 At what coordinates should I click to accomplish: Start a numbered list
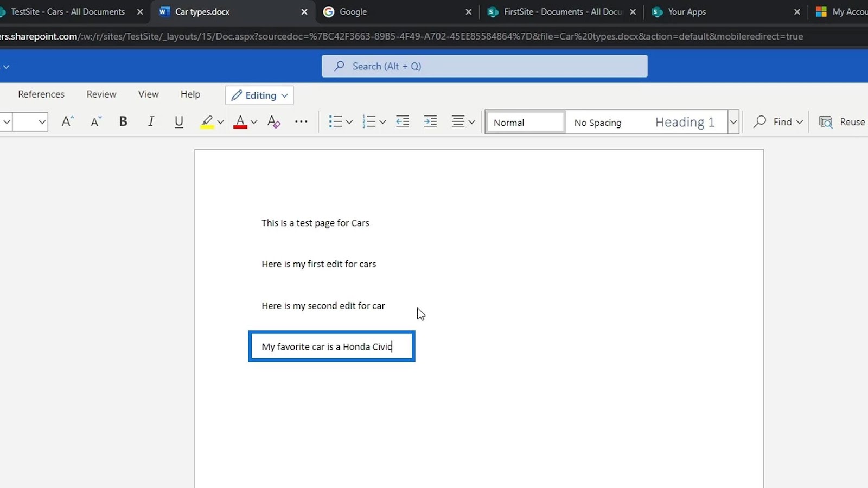click(x=369, y=122)
